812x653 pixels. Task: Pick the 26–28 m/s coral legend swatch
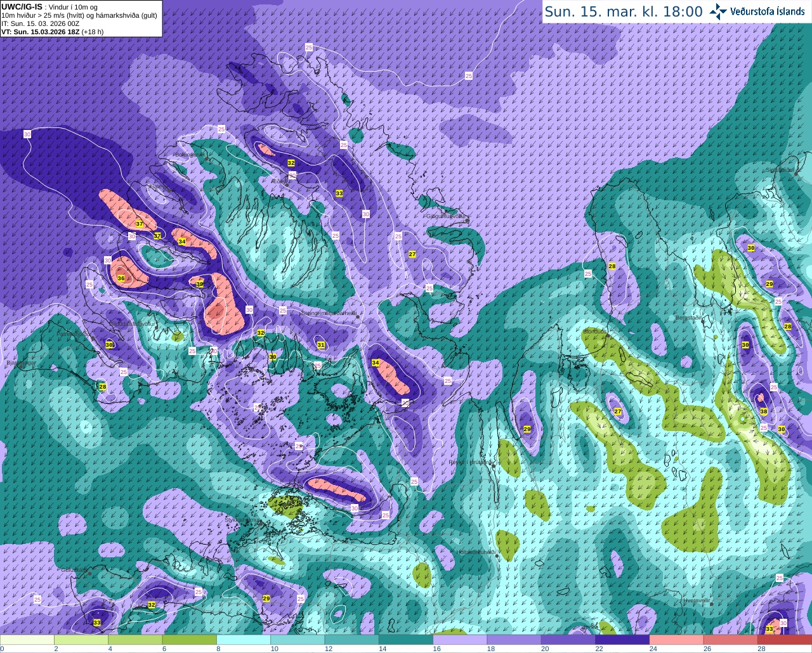(731, 640)
